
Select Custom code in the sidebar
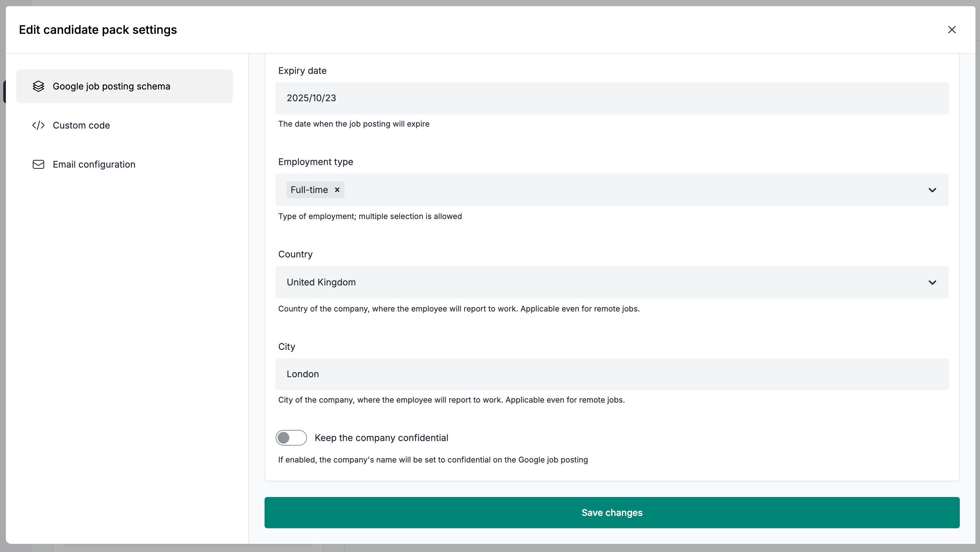coord(81,125)
